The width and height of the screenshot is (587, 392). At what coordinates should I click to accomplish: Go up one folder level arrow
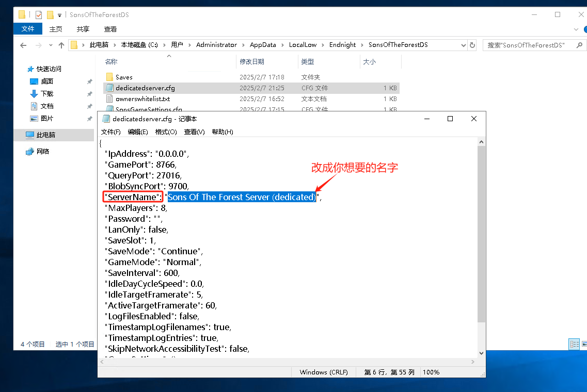[61, 45]
